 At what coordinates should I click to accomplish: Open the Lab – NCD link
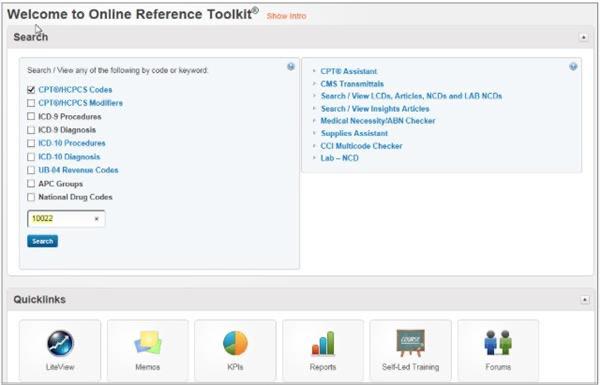339,158
